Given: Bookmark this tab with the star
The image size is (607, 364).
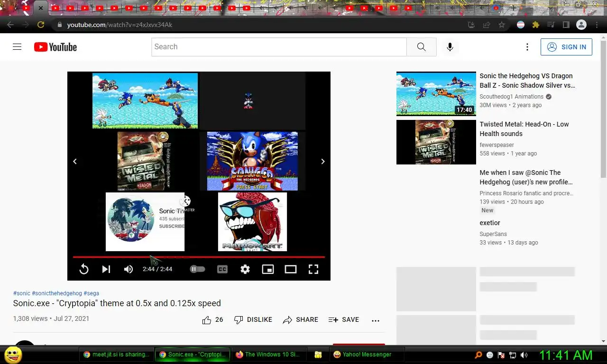Looking at the screenshot, I should click(501, 25).
